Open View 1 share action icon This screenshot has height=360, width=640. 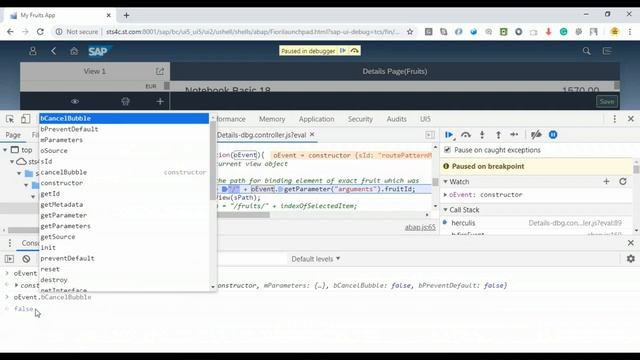click(160, 71)
